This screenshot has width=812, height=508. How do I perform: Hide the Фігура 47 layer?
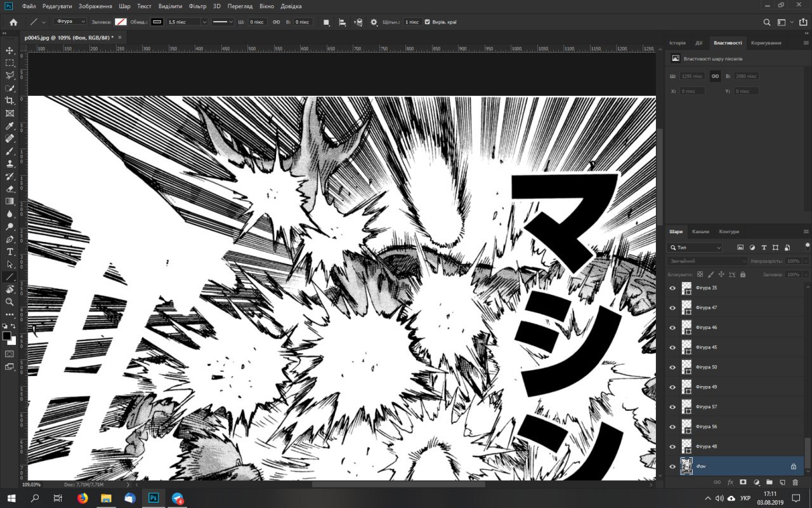(672, 307)
